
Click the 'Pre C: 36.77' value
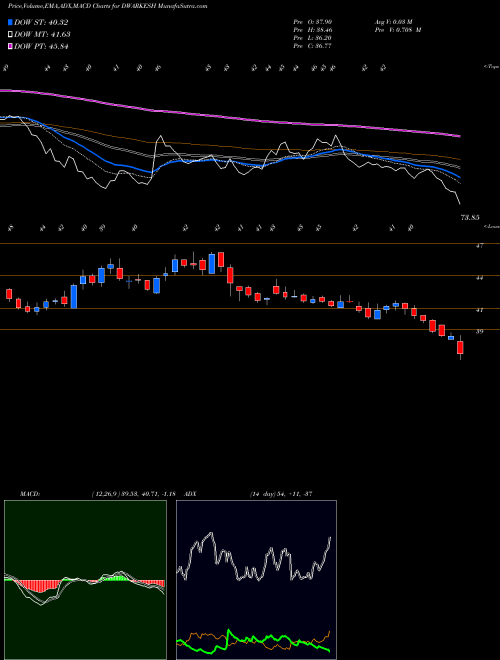pyautogui.click(x=312, y=46)
